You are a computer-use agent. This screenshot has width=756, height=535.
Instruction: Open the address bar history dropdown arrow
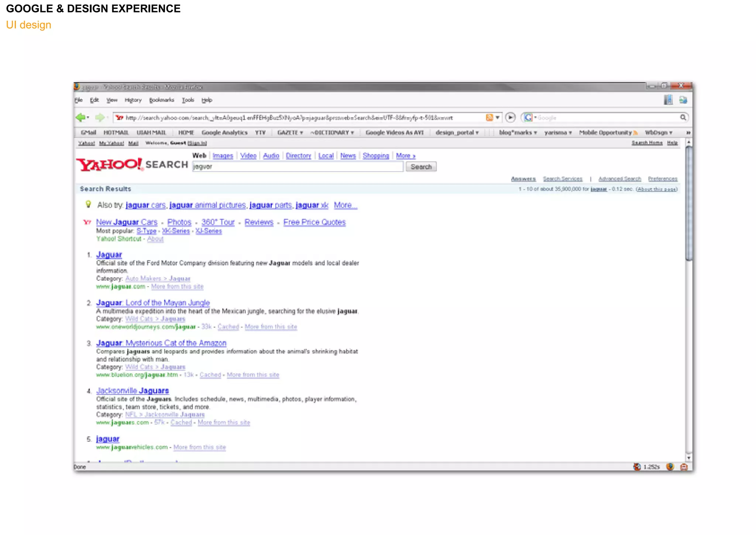tap(498, 117)
